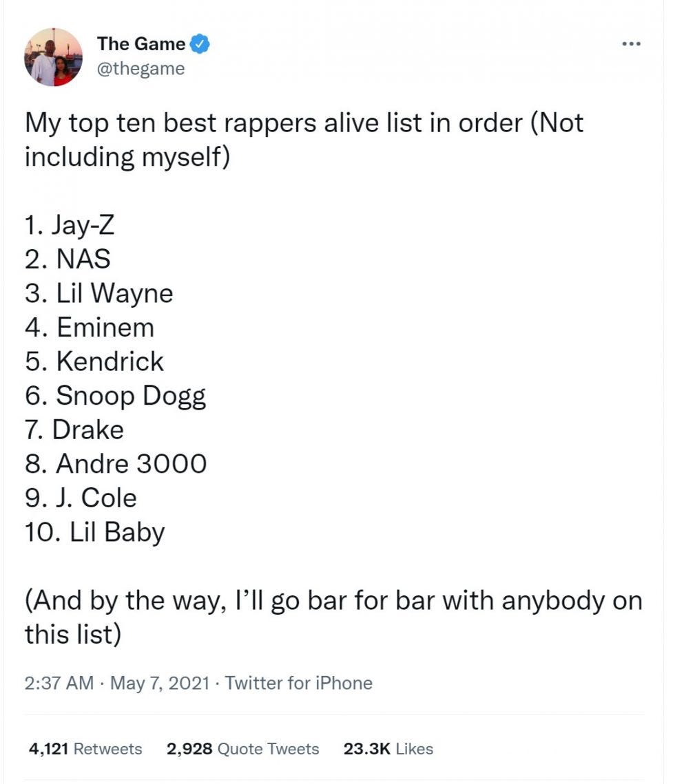Click the blue verified badge

point(200,45)
